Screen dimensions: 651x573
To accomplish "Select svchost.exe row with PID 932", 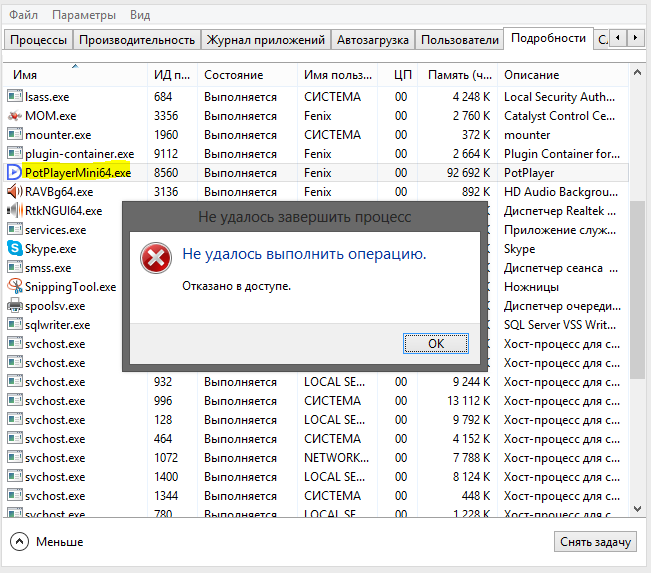I will [x=316, y=382].
